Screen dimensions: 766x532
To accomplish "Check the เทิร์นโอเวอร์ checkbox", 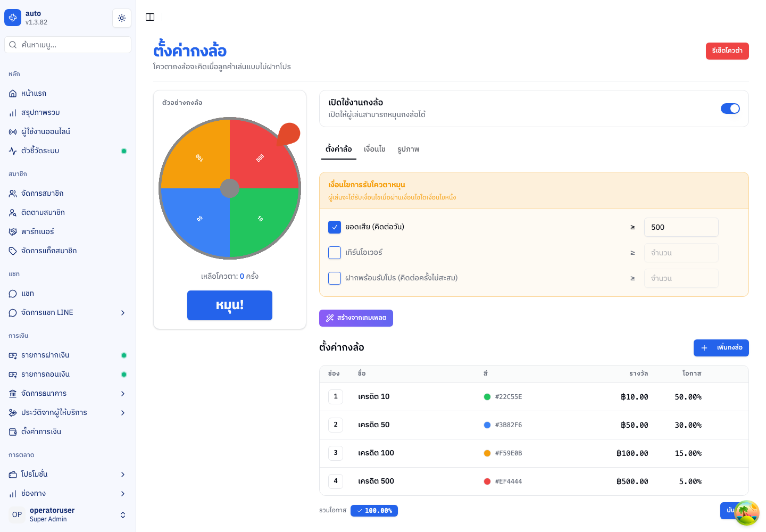I will [335, 253].
